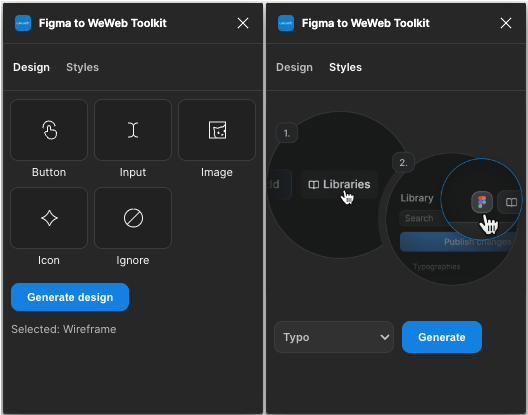
Task: Select the Ignore tile
Action: pos(133,218)
